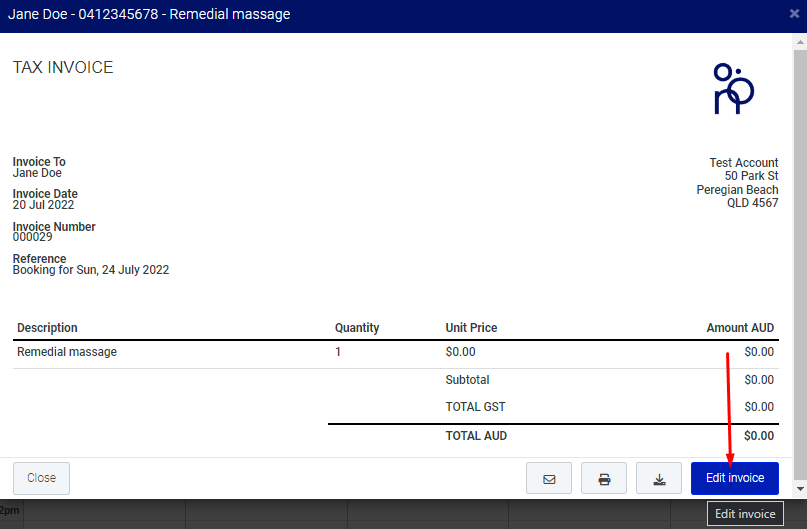Click the scrollbar down arrow
807x529 pixels.
800,488
